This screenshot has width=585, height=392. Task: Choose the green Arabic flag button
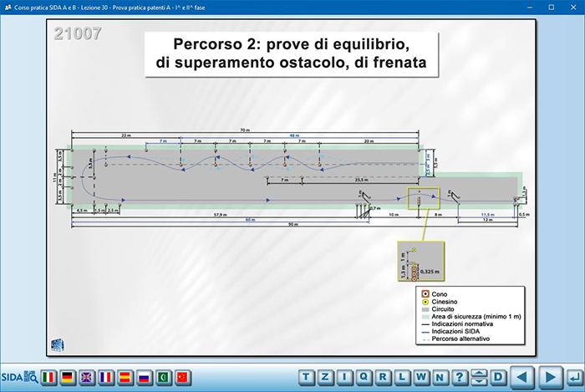click(x=164, y=377)
